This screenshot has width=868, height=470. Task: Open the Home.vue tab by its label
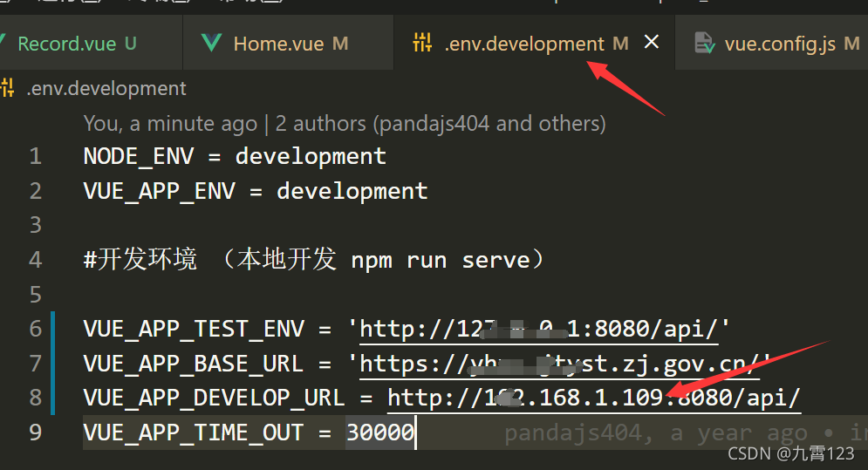[278, 44]
